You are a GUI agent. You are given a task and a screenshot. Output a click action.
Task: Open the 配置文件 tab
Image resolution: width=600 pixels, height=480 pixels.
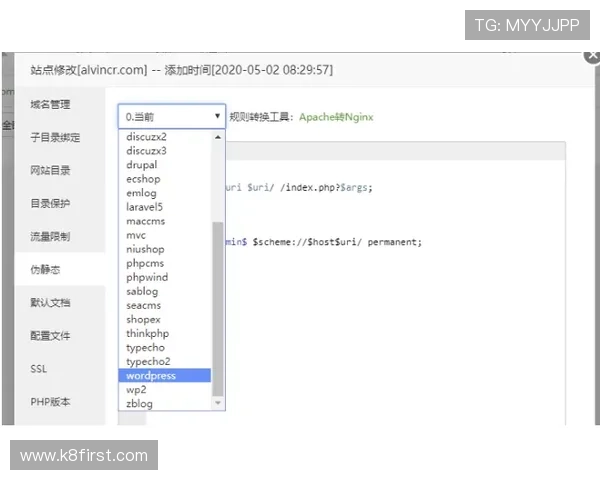[50, 335]
